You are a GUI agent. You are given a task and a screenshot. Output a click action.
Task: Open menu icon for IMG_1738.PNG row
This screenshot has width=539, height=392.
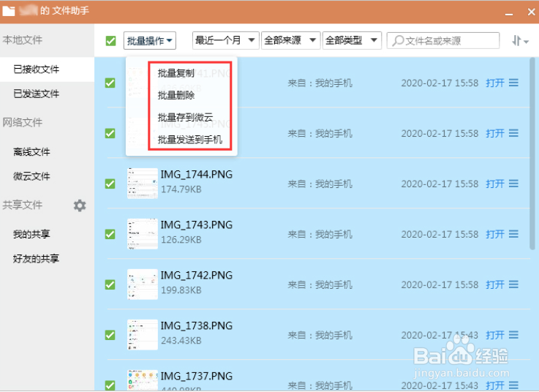[x=513, y=335]
